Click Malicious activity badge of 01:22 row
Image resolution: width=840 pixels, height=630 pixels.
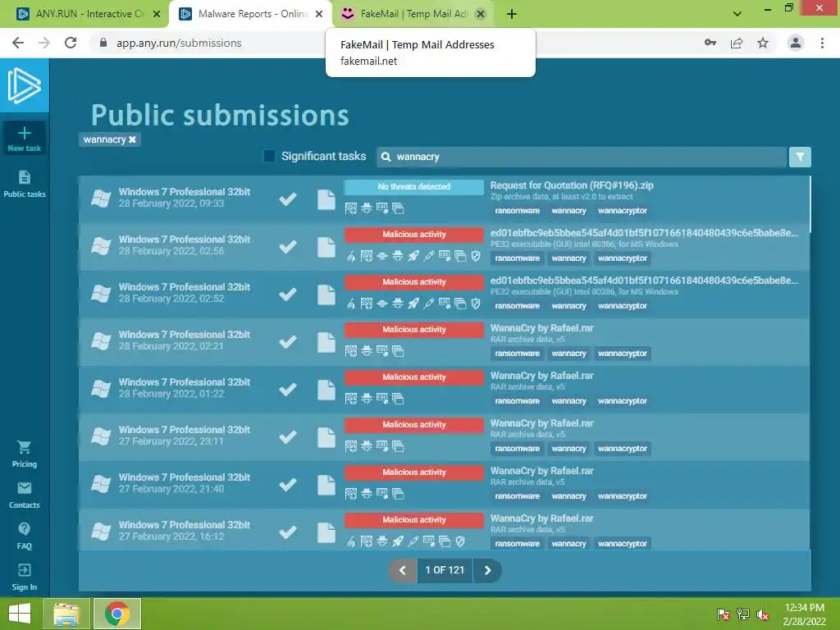413,377
